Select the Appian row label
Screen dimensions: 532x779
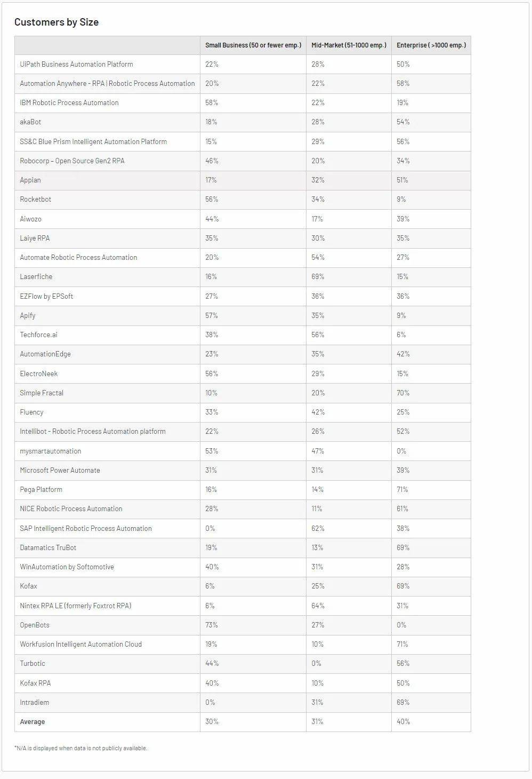click(x=30, y=180)
